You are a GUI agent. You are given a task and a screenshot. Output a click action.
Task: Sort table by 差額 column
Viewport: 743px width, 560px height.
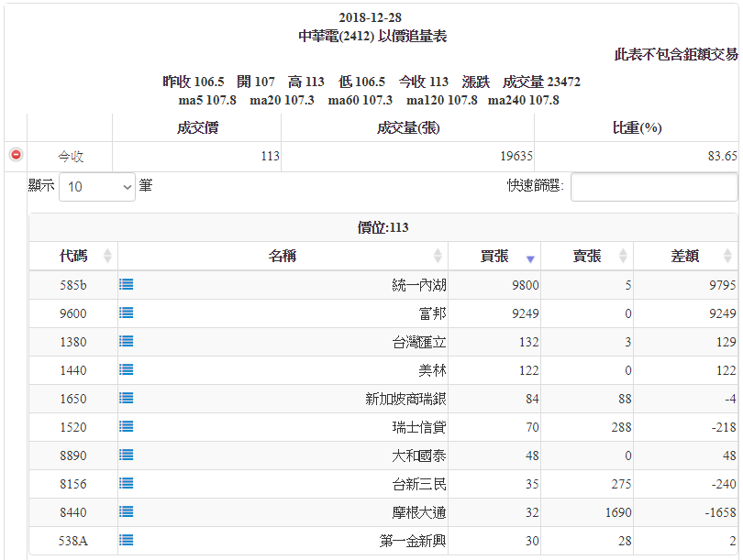pos(685,257)
